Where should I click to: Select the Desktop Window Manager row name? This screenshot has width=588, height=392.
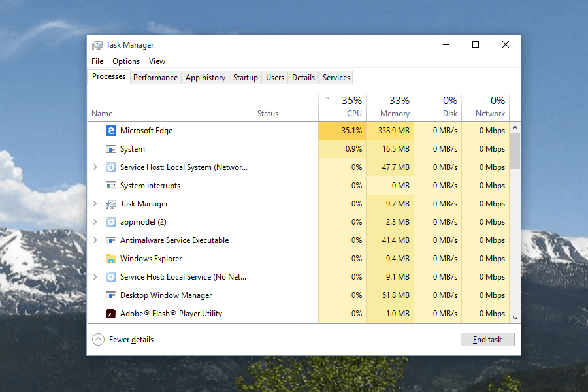166,295
